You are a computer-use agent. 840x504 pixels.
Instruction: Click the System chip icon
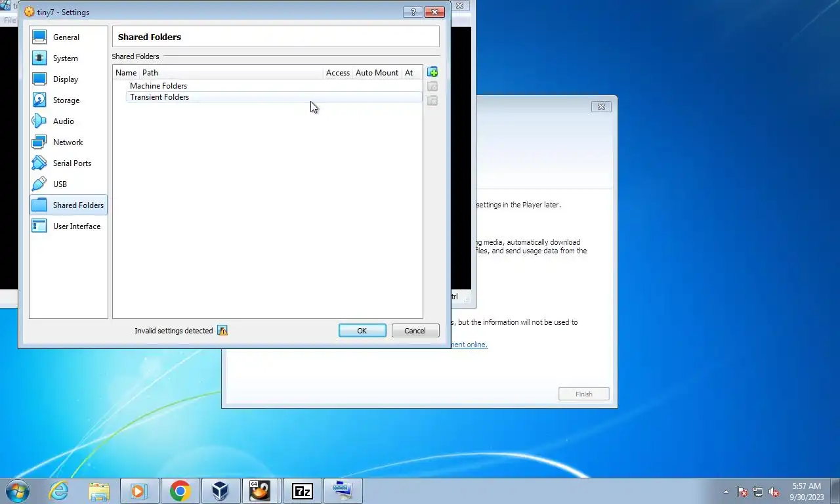coord(39,58)
